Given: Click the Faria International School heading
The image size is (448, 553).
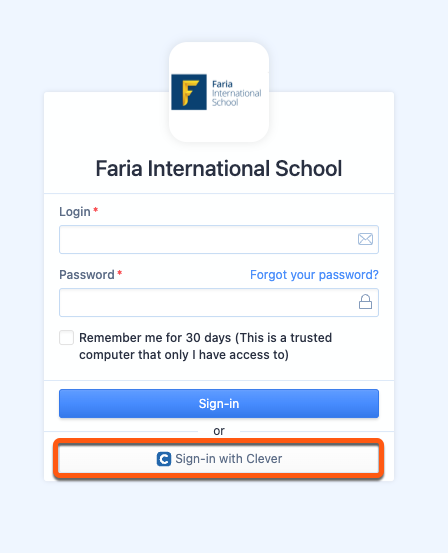Looking at the screenshot, I should click(x=219, y=168).
